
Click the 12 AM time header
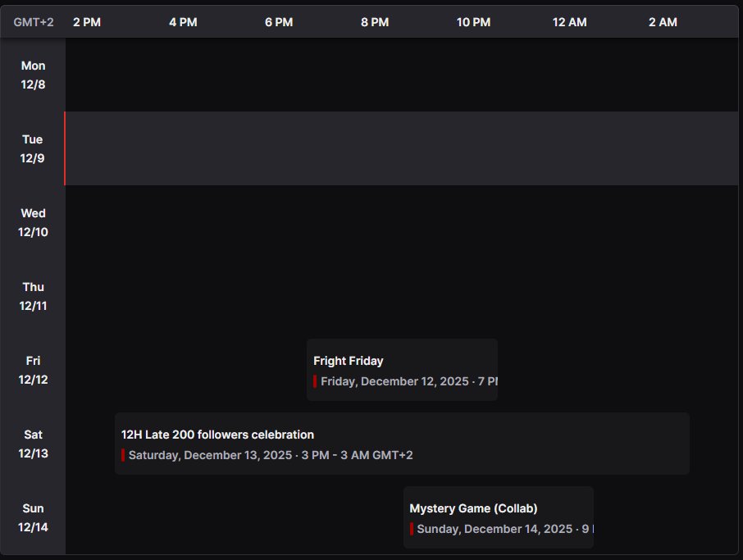pyautogui.click(x=570, y=22)
